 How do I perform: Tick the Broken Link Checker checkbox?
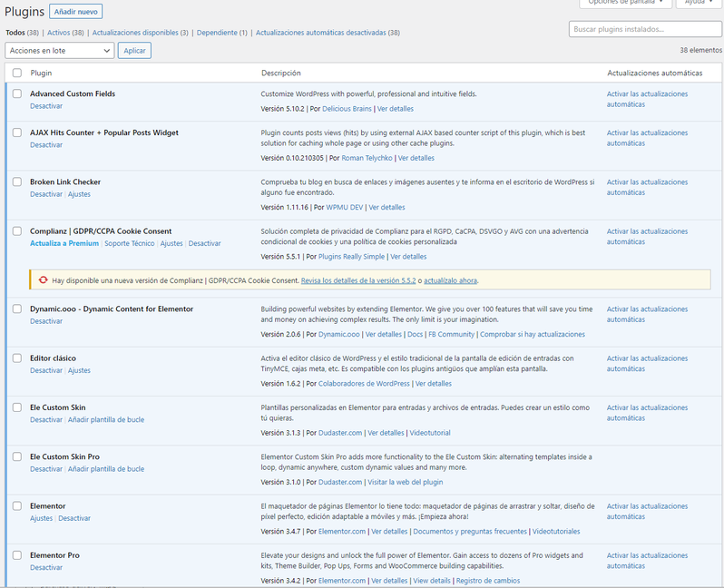pos(17,181)
